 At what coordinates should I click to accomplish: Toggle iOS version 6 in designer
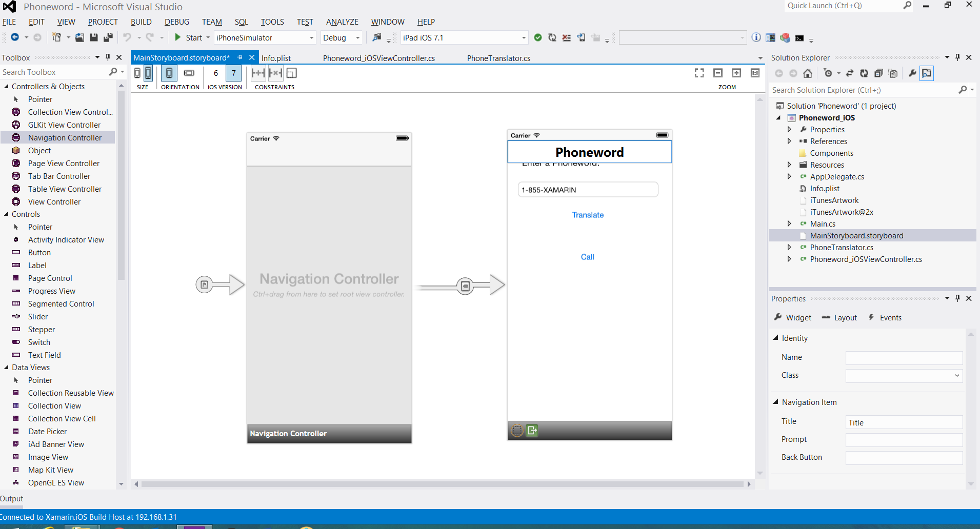[216, 73]
